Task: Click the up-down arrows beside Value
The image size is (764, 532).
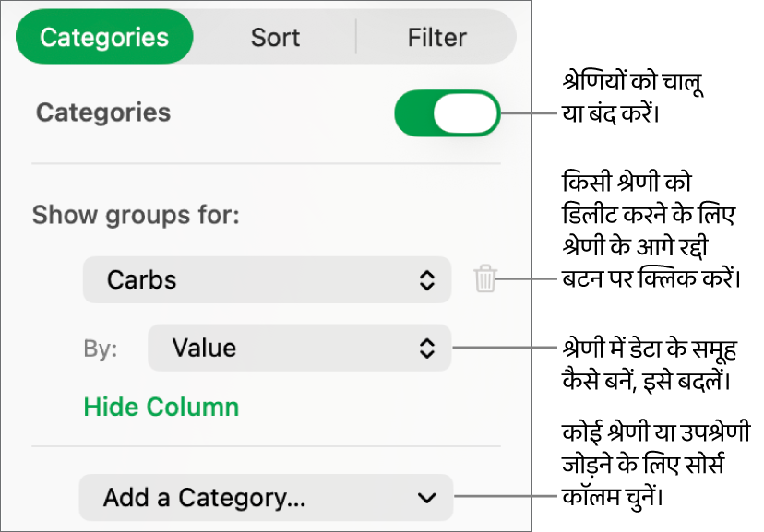Action: click(x=426, y=348)
